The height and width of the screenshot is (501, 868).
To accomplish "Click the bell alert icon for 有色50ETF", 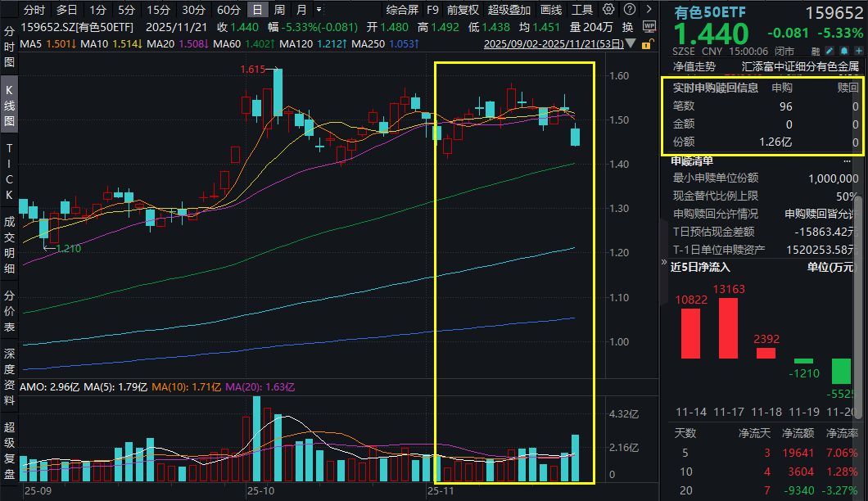I will coord(843,51).
